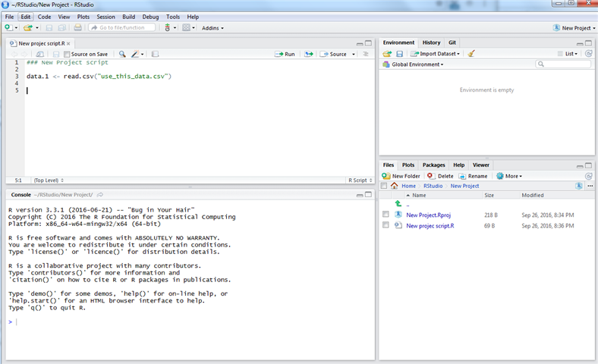The image size is (598, 364).
Task: Click the RStudio breadcrumb link
Action: [433, 186]
